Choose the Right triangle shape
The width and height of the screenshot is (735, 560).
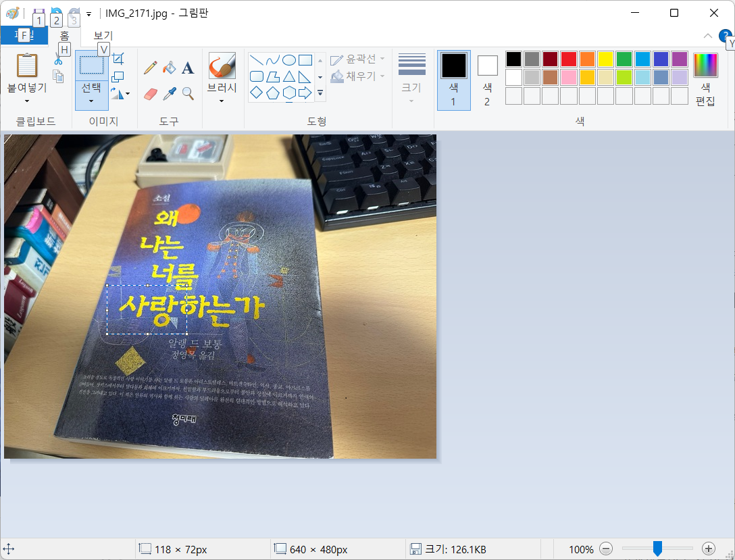[x=305, y=76]
